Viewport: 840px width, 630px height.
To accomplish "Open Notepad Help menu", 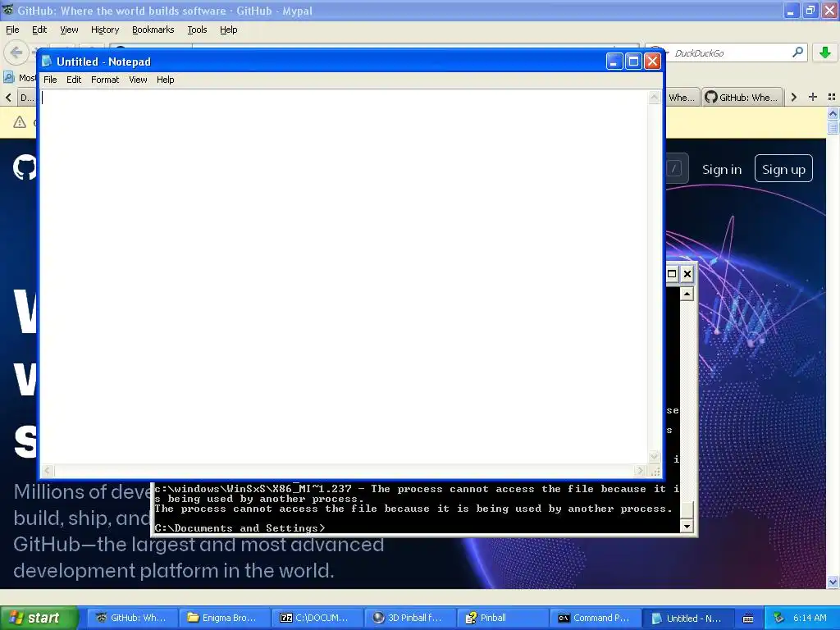I will point(165,80).
